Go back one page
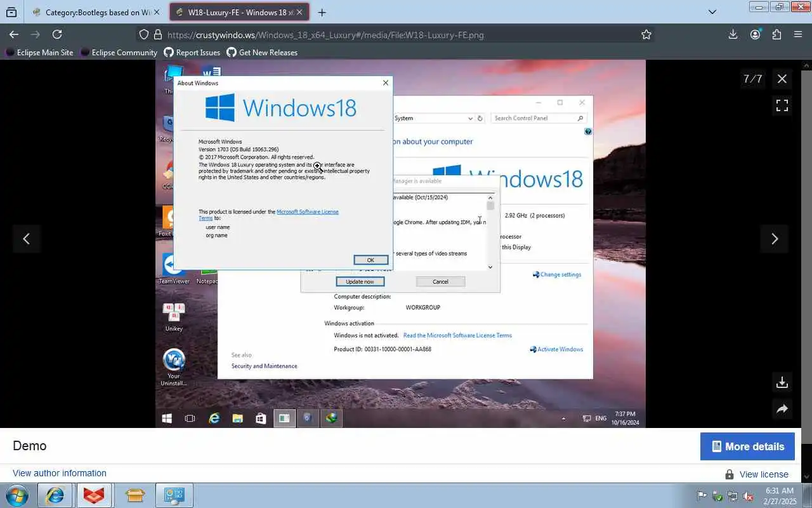 click(14, 34)
